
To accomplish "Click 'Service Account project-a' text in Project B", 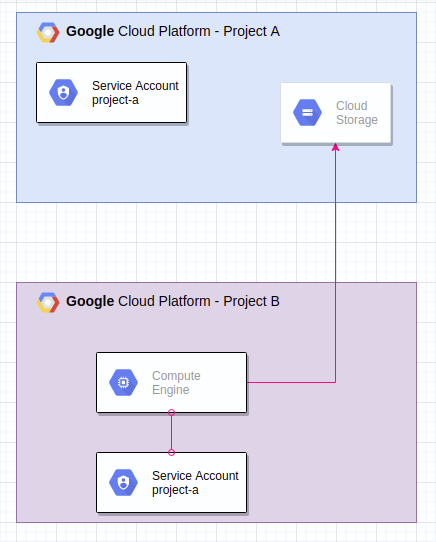I will 195,483.
